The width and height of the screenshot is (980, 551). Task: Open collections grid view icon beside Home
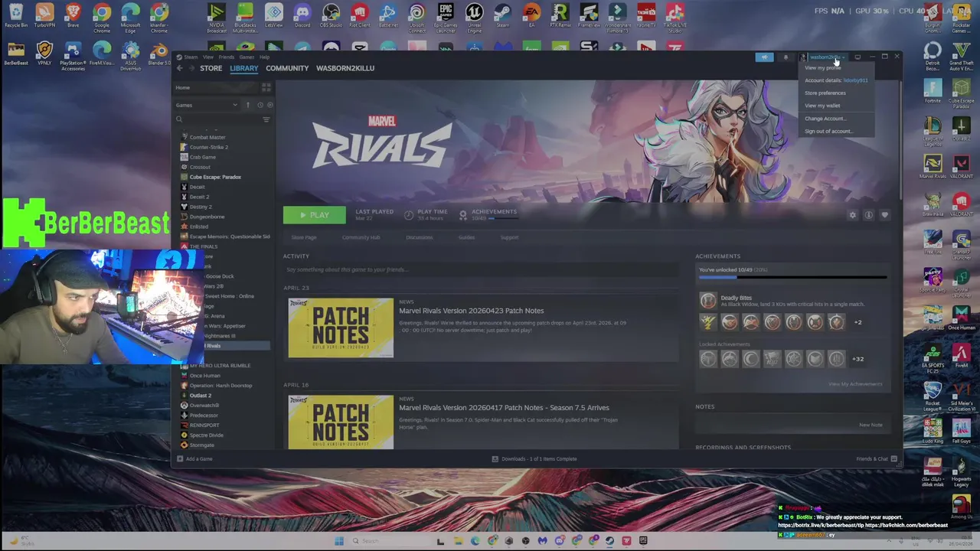(266, 88)
